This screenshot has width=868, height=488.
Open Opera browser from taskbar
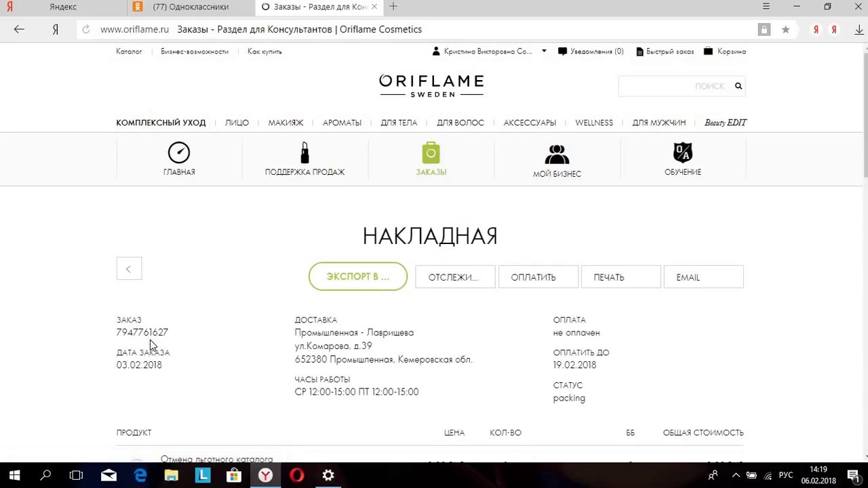point(296,475)
